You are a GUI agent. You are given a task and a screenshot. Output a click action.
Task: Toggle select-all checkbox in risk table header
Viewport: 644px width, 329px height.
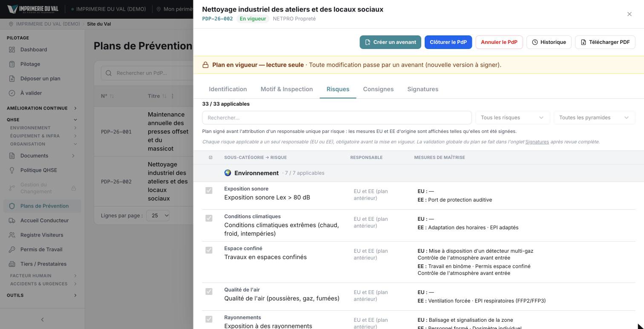(x=210, y=158)
